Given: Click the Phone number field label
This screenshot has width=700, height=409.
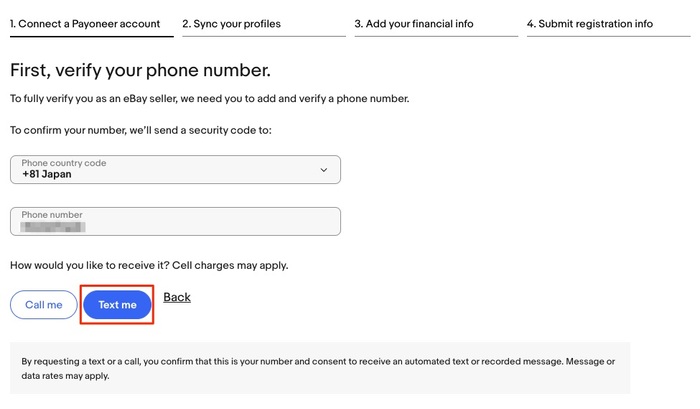Looking at the screenshot, I should click(52, 214).
